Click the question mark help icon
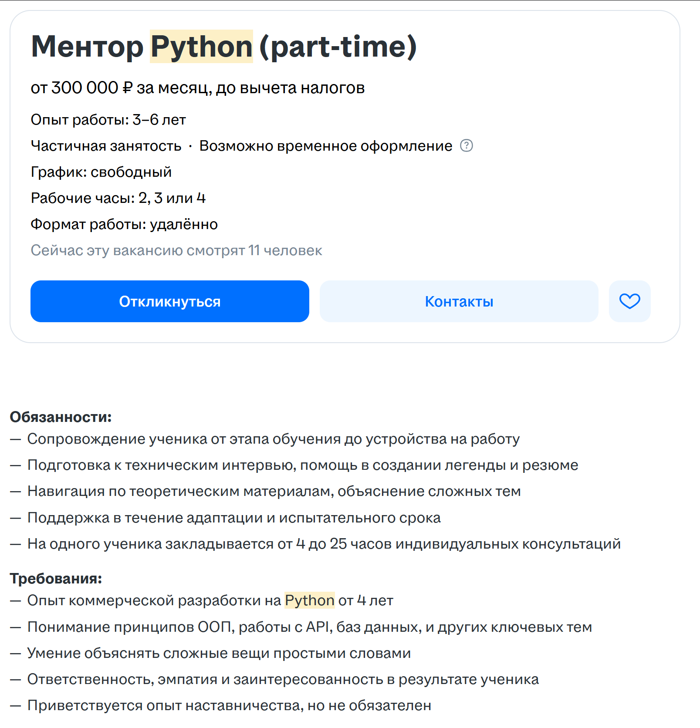Screen dimensions: 700x728 coord(466,145)
